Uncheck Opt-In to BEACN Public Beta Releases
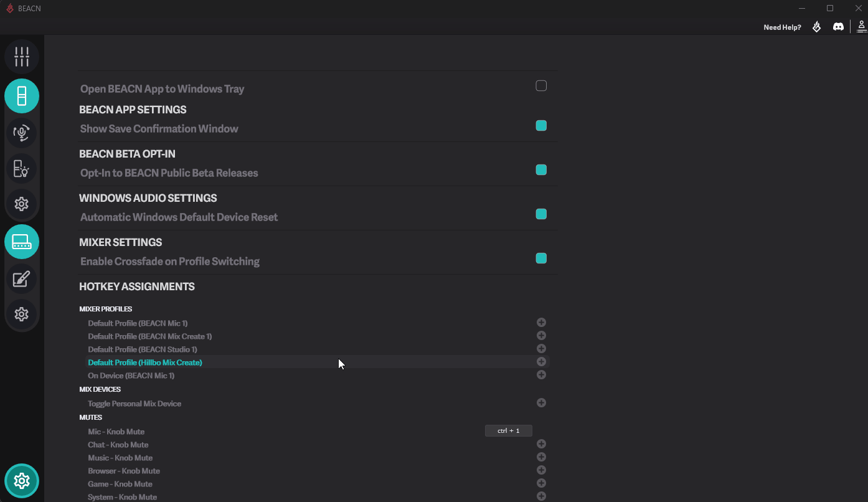This screenshot has width=868, height=502. pos(541,170)
